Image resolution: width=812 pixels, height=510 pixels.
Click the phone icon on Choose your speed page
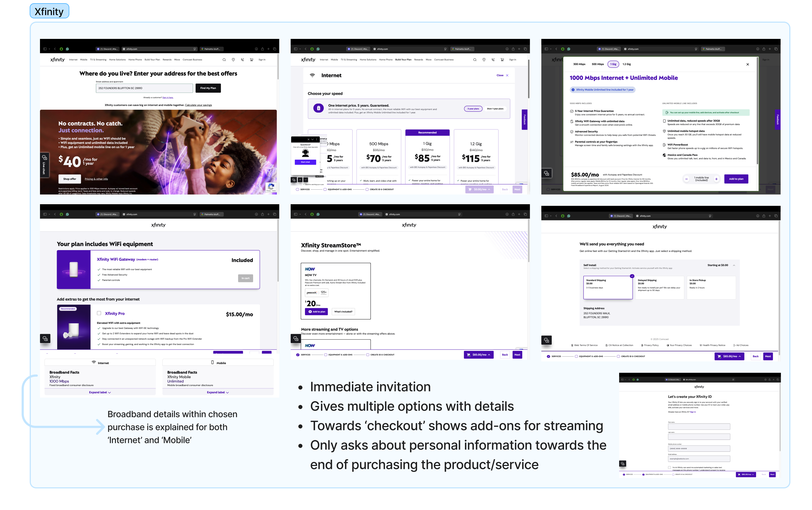coord(493,60)
